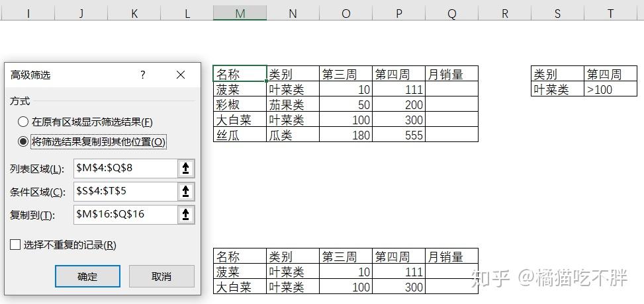
Task: Select column header N
Action: [293, 13]
